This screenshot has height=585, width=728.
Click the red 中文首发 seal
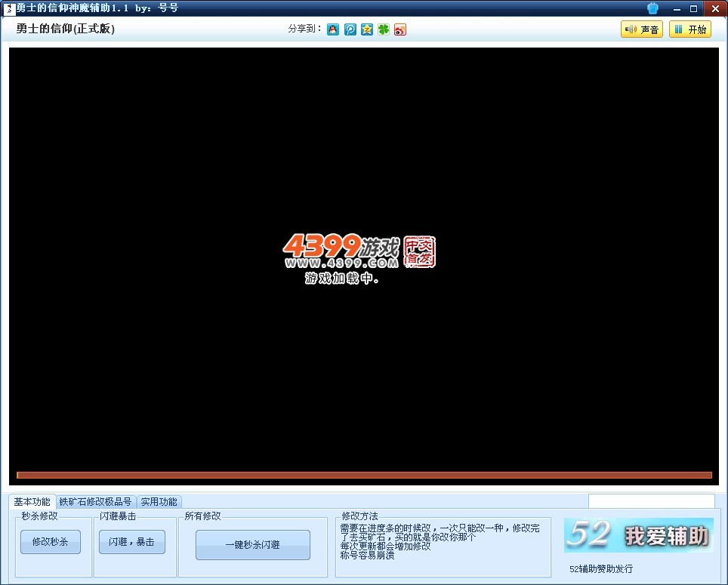click(419, 251)
